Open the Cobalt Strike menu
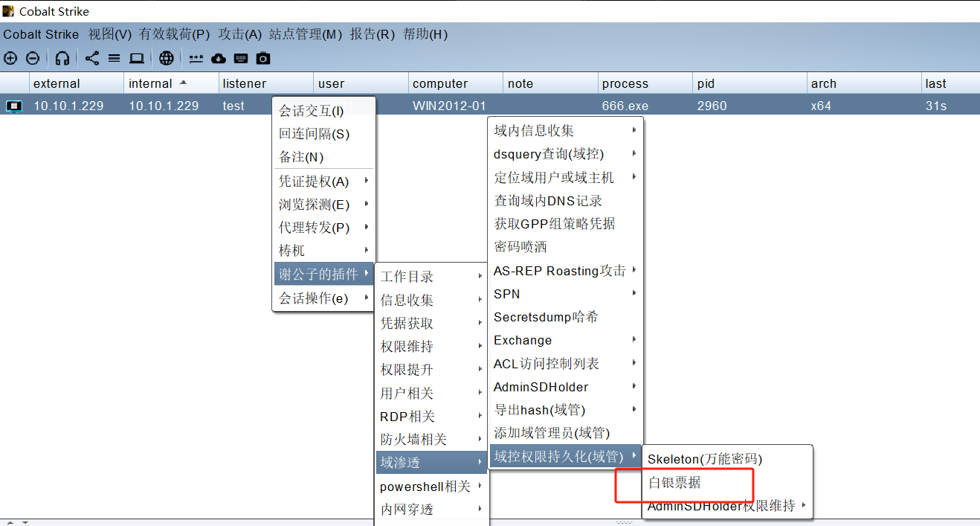 41,34
